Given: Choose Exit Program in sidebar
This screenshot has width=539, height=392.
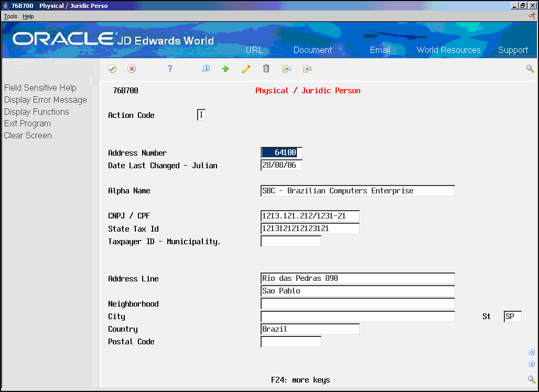Looking at the screenshot, I should 27,124.
